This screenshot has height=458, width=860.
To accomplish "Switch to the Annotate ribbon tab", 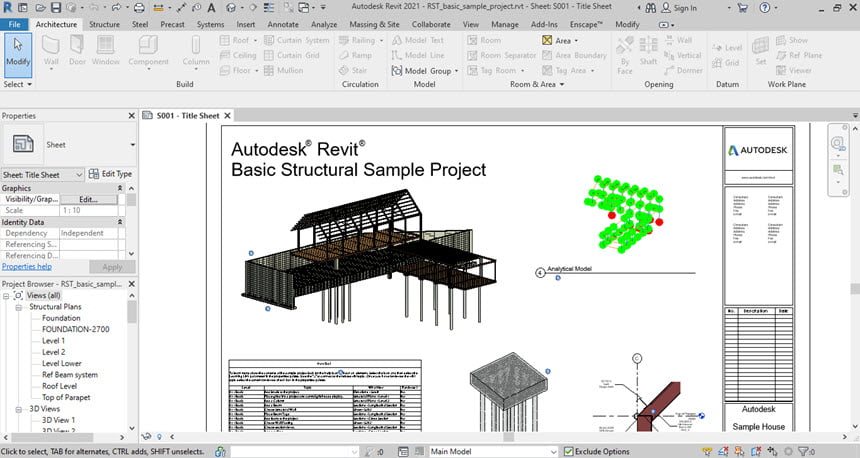I will click(x=283, y=25).
